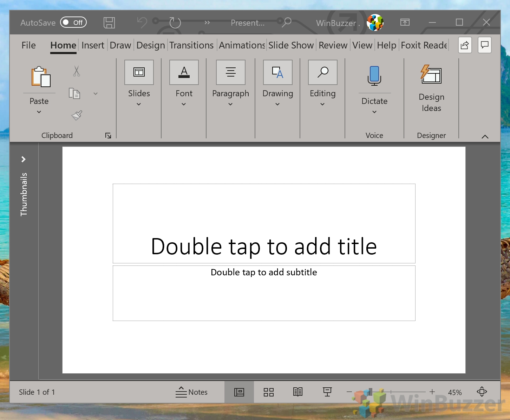Click the title placeholder on the slide
510x420 pixels.
coord(264,224)
